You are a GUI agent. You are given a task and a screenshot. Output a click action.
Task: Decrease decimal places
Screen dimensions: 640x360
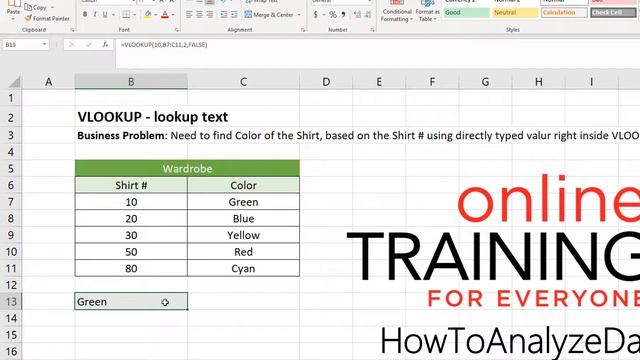click(x=368, y=15)
